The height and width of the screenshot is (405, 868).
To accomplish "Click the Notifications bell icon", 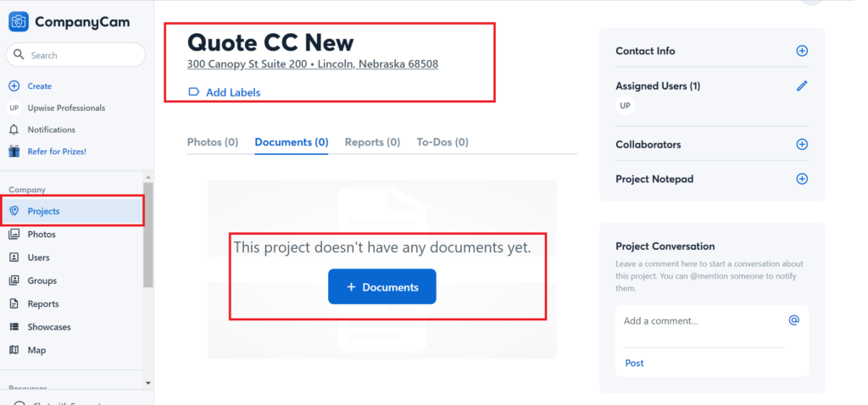I will (14, 130).
